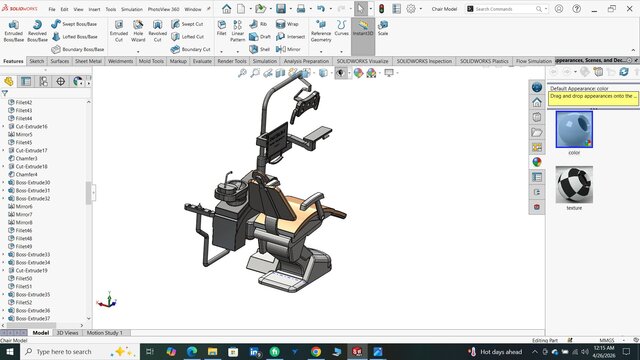Select the Wrap tool
This screenshot has height=360, width=640.
pos(287,24)
